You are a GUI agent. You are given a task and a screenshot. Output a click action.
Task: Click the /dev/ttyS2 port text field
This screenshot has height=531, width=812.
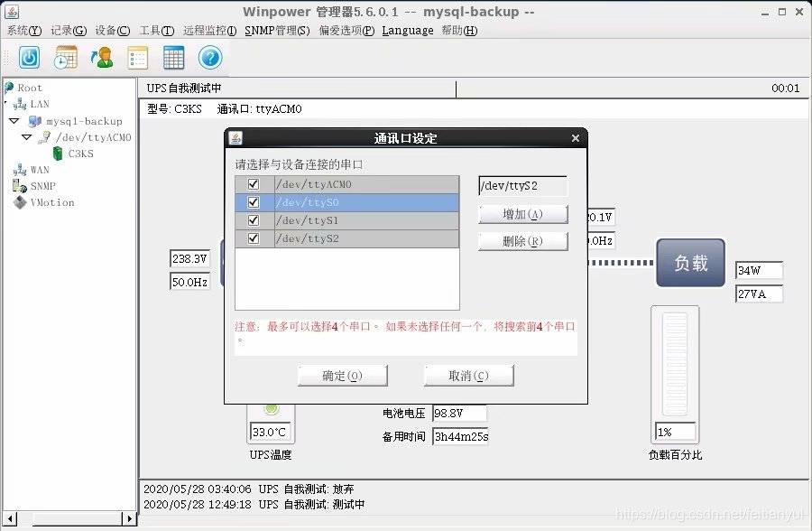[521, 186]
